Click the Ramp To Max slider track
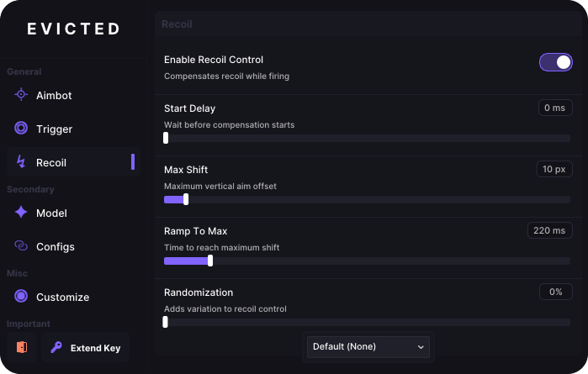 tap(367, 261)
